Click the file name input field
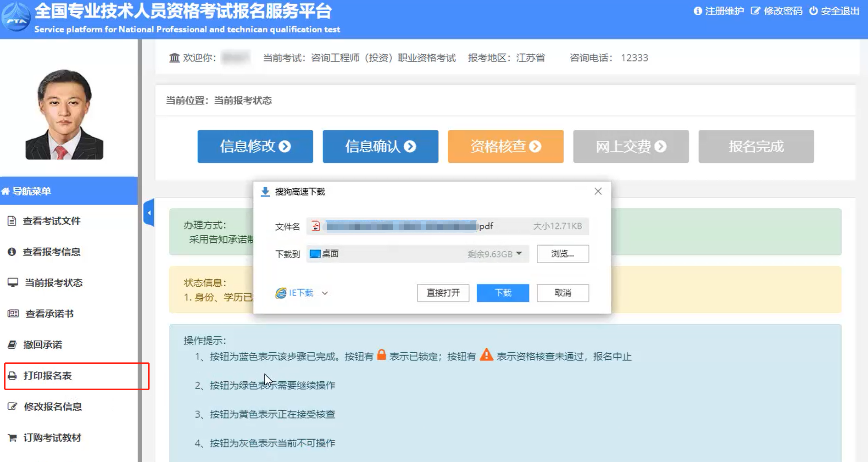The image size is (868, 462). click(x=413, y=226)
